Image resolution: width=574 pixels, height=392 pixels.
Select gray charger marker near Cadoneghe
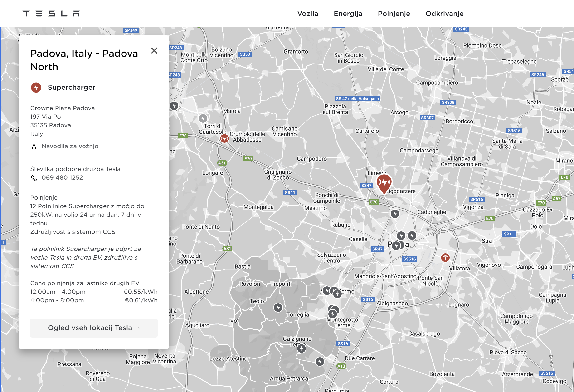[x=395, y=214]
